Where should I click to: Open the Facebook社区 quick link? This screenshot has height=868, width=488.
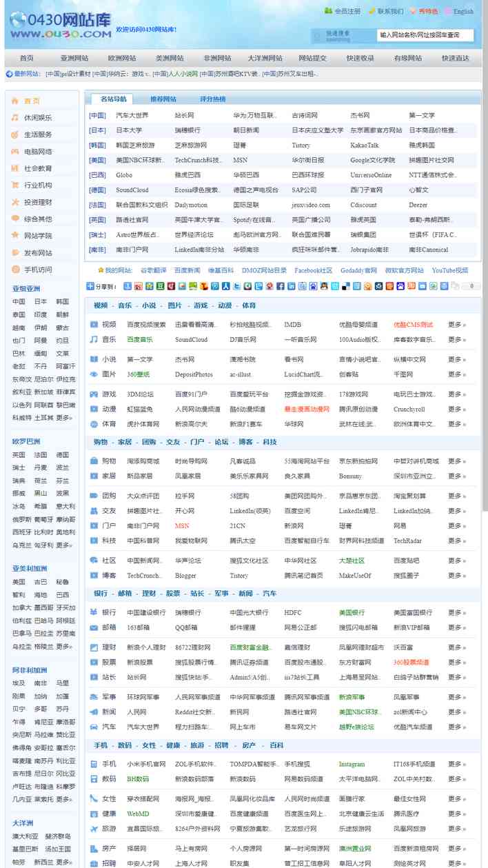point(313,270)
